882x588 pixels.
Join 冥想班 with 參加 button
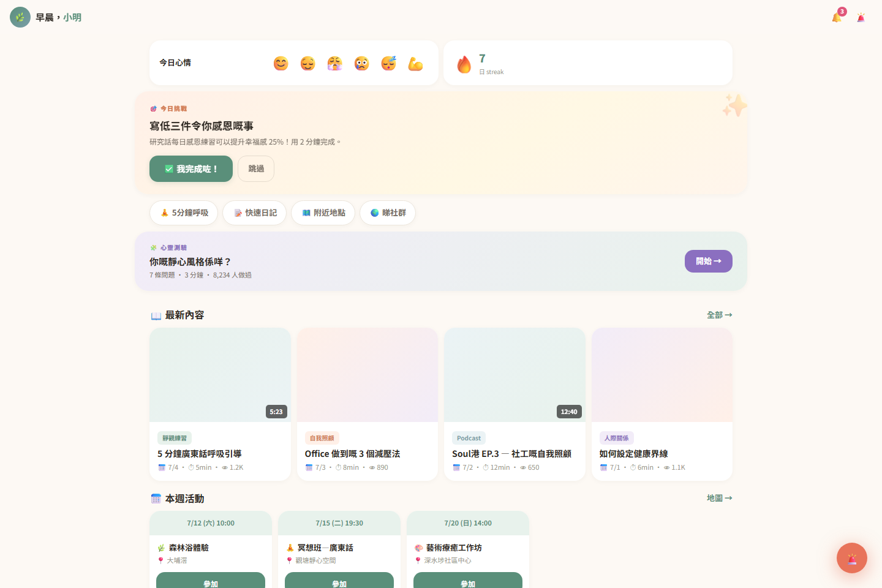point(339,581)
